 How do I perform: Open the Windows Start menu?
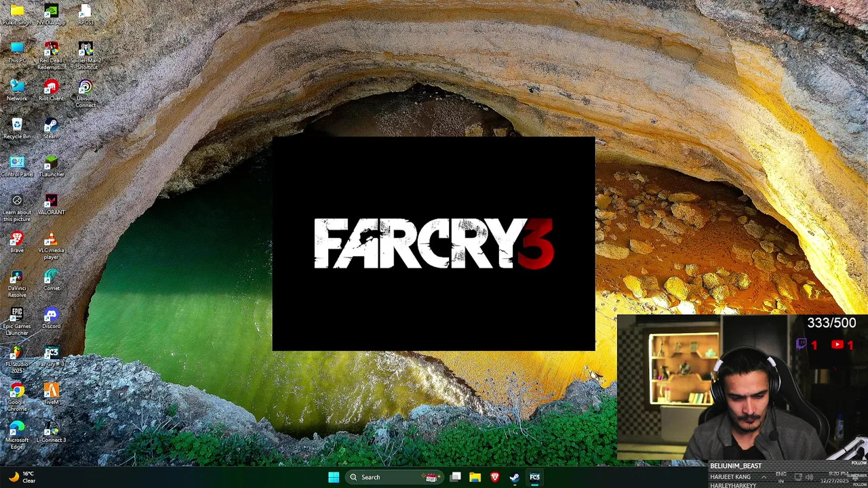(x=334, y=477)
